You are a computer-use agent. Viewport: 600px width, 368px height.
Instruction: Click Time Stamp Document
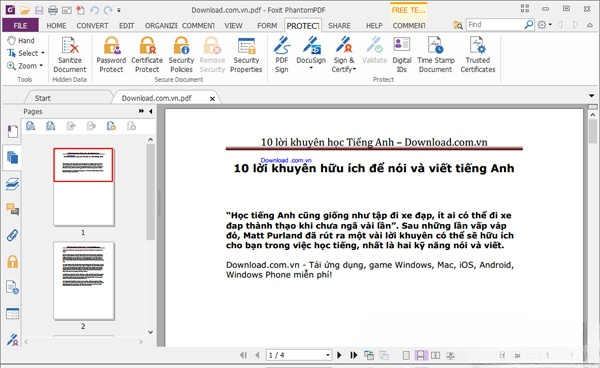435,55
